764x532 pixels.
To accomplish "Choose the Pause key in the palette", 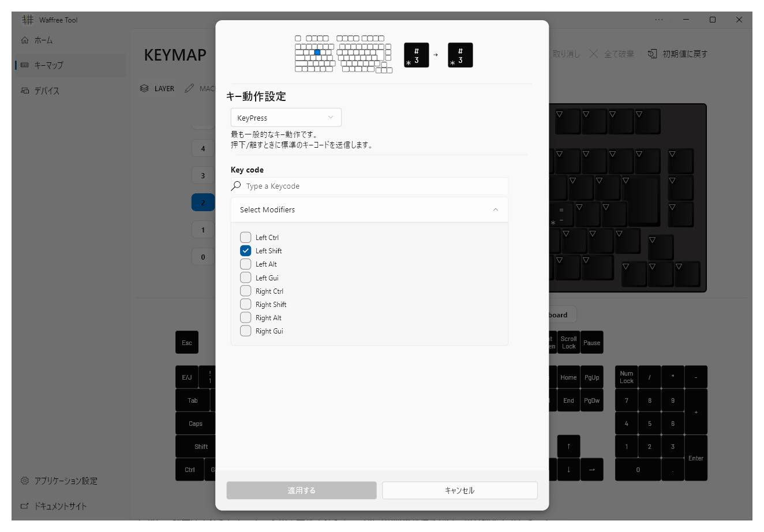I will [x=591, y=343].
